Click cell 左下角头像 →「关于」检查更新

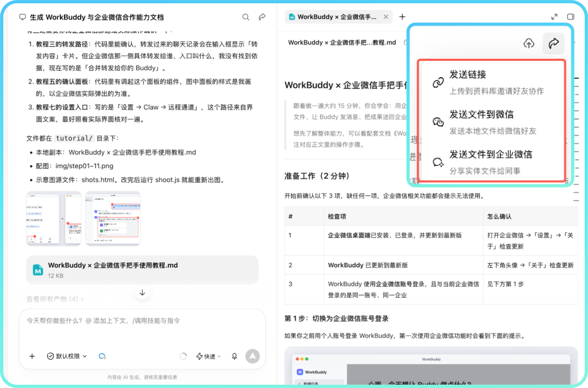(530, 265)
